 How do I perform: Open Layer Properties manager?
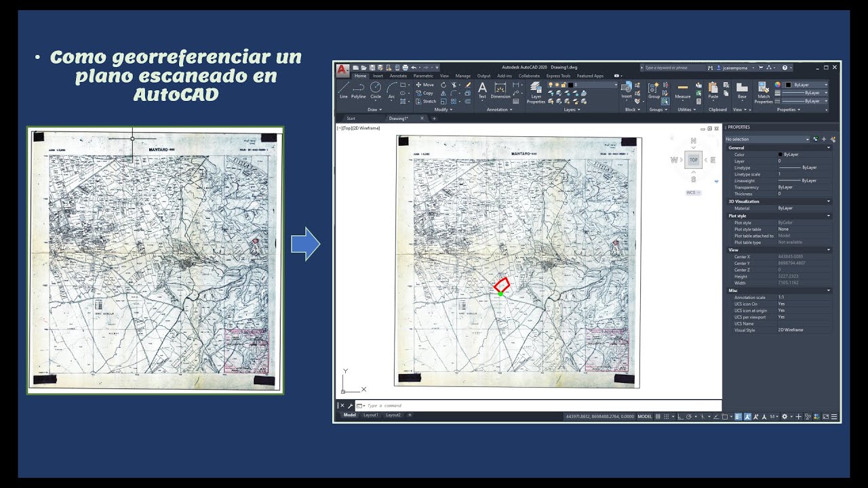(536, 92)
